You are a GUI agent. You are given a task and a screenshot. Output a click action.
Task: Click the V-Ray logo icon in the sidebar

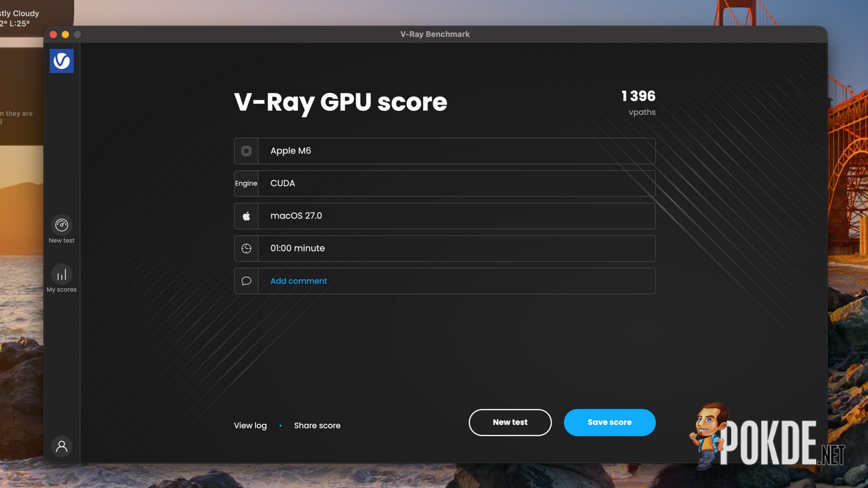tap(61, 61)
